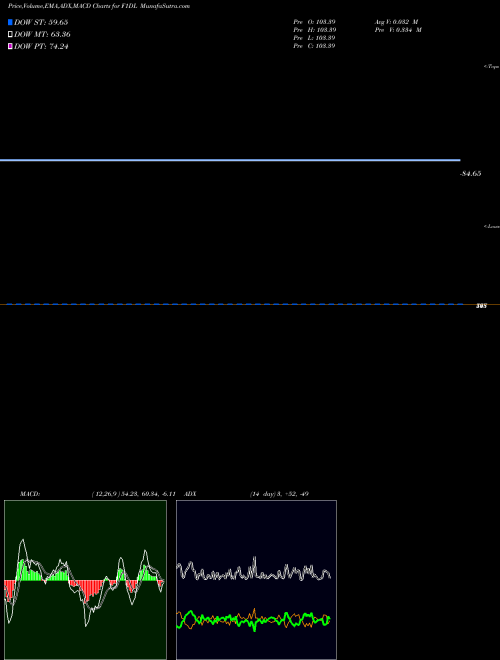Select the DOW PT: 74.24 label

[41, 46]
